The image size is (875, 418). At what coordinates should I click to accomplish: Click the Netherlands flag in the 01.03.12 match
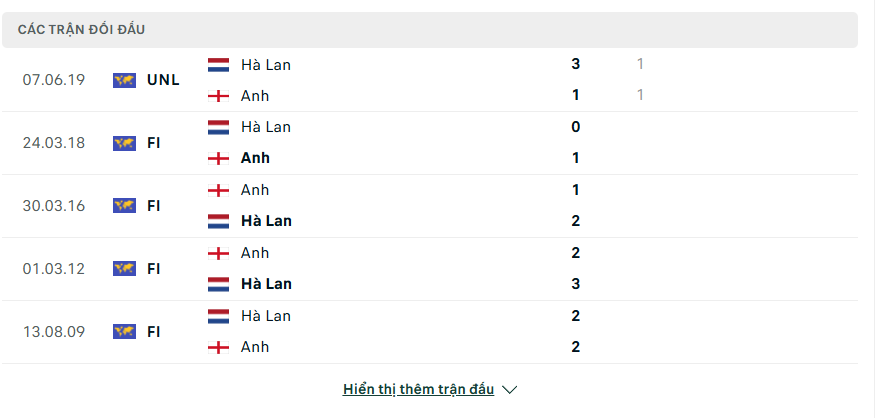pos(218,284)
